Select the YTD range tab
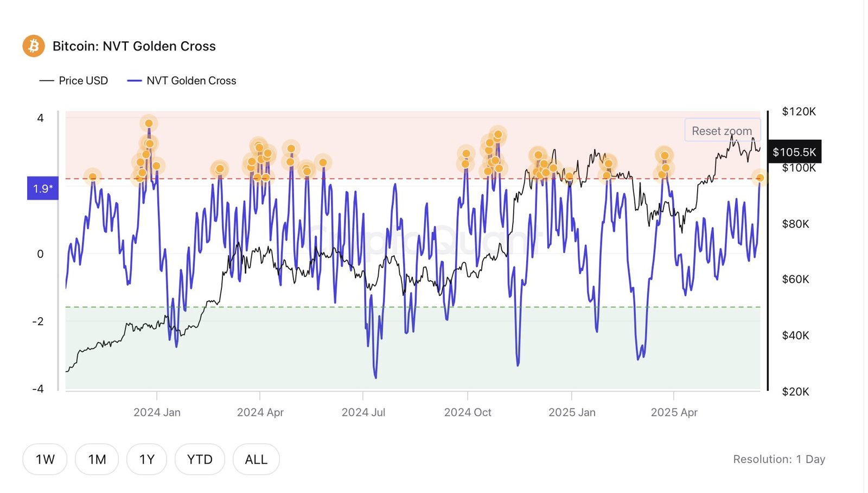The width and height of the screenshot is (868, 493). (200, 459)
